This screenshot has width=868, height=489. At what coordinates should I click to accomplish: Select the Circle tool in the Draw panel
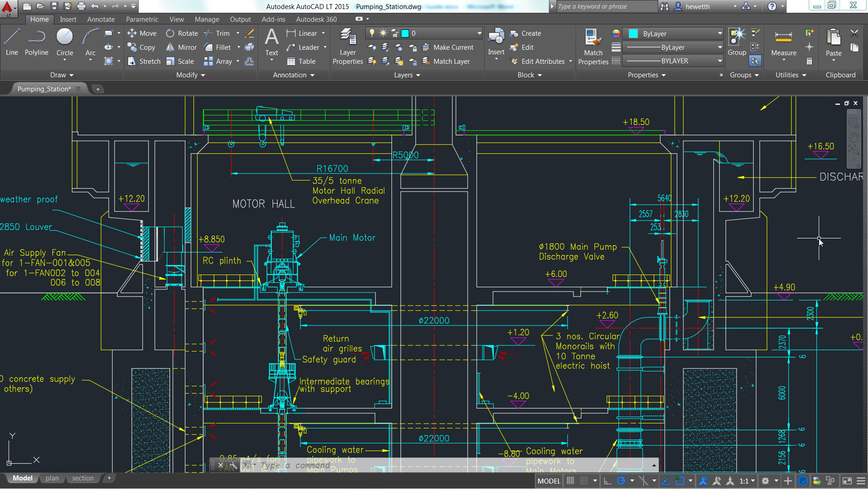[x=65, y=43]
